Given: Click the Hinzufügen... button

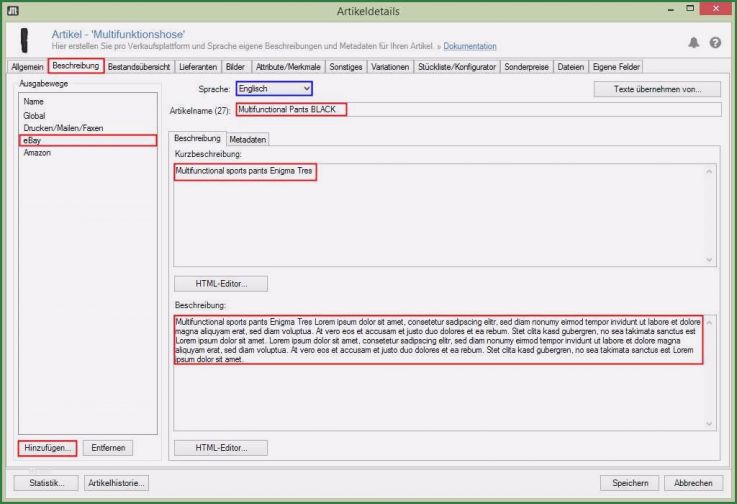Looking at the screenshot, I should point(46,448).
